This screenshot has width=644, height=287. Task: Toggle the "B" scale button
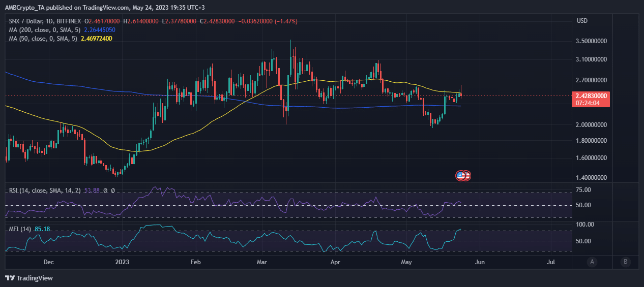point(625,262)
